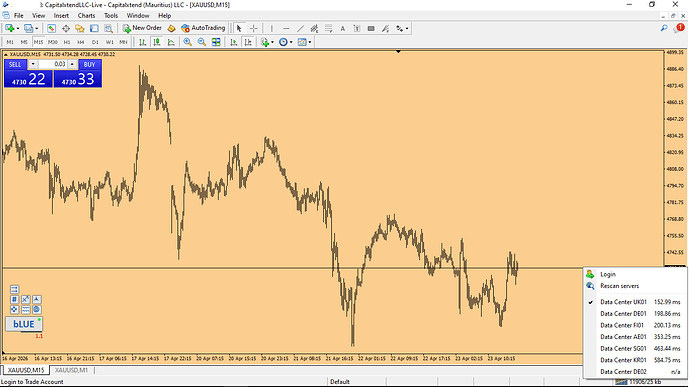690x387 pixels.
Task: Switch timeframe to M5
Action: click(x=24, y=42)
